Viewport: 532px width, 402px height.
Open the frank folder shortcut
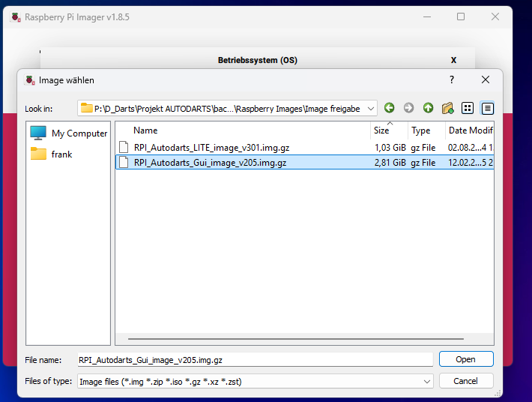(x=52, y=154)
